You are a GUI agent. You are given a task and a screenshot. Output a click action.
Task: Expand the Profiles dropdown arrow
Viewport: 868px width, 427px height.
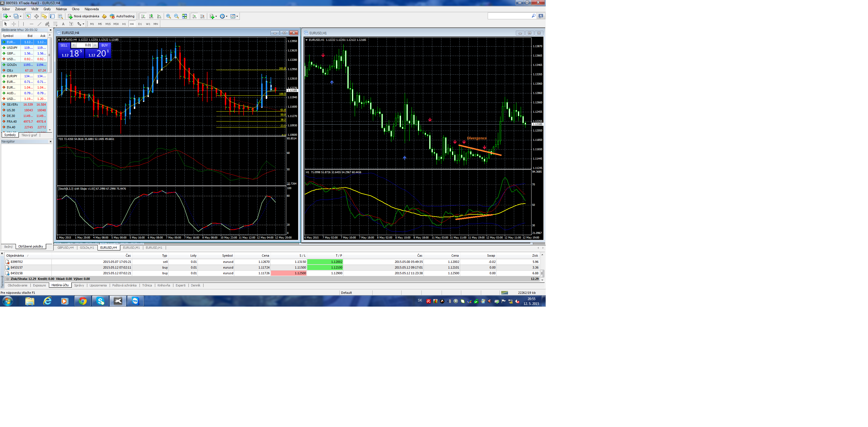(20, 16)
